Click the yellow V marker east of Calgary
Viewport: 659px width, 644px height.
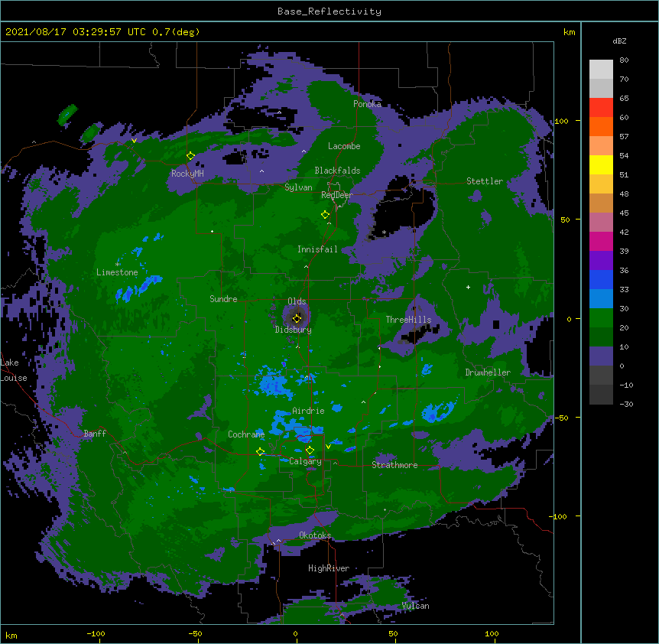coord(328,447)
